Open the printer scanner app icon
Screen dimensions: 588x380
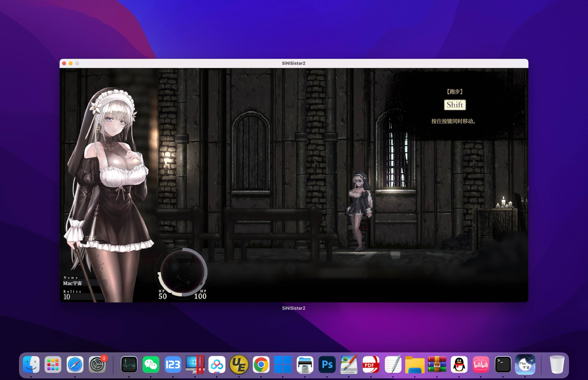click(305, 364)
